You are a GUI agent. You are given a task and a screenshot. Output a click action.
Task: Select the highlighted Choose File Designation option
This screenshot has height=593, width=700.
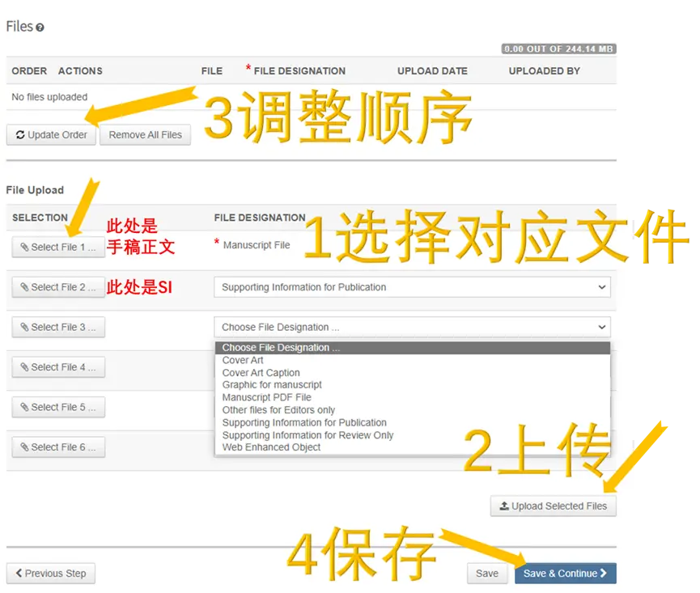413,348
